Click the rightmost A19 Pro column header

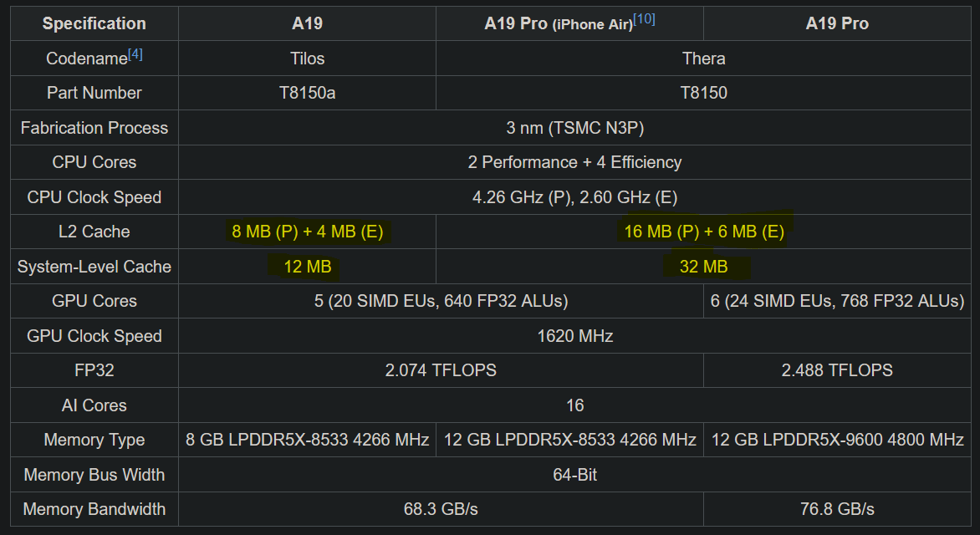pos(837,23)
